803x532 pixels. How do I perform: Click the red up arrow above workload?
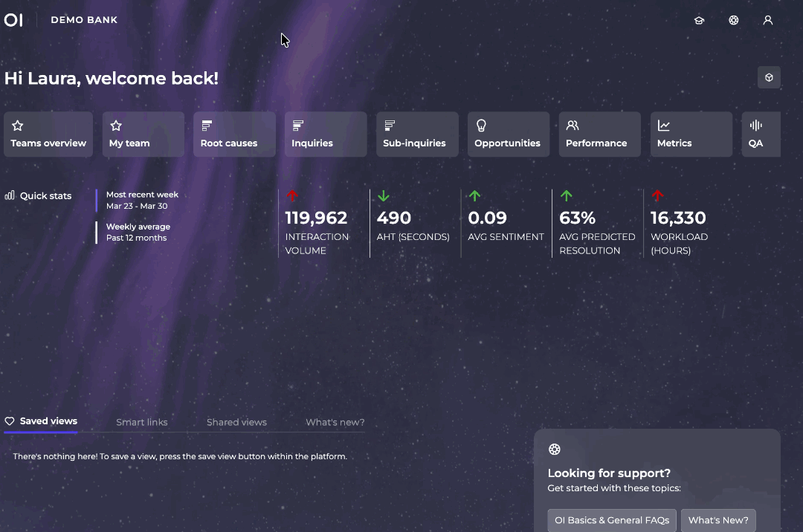click(x=657, y=195)
